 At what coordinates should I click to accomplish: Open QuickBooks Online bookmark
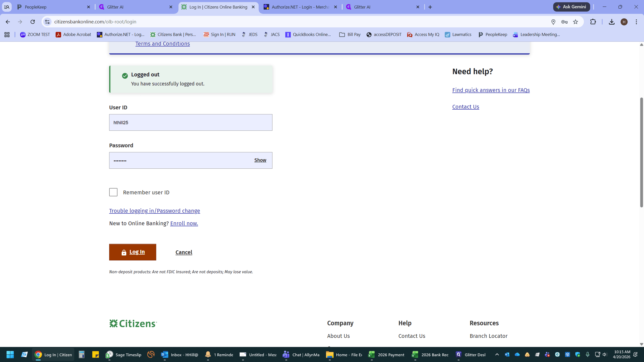click(x=308, y=35)
